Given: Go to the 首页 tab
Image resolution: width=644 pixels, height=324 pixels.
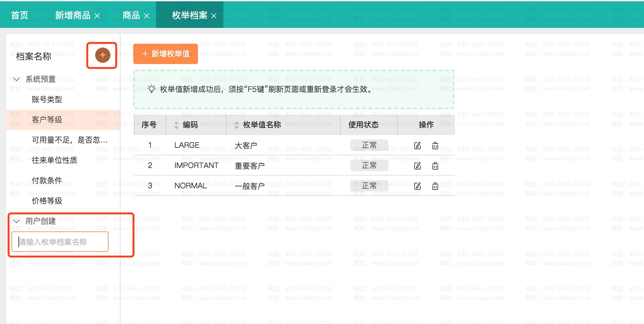Looking at the screenshot, I should point(20,15).
